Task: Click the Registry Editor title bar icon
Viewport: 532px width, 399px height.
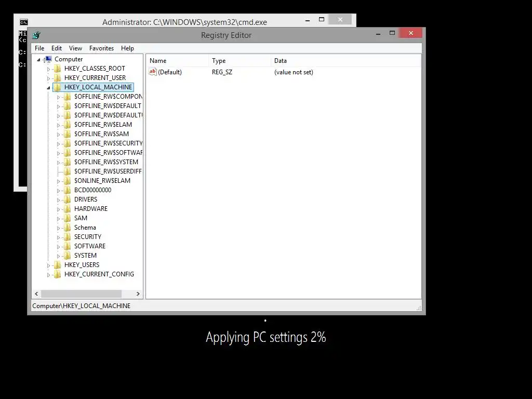Action: 36,35
